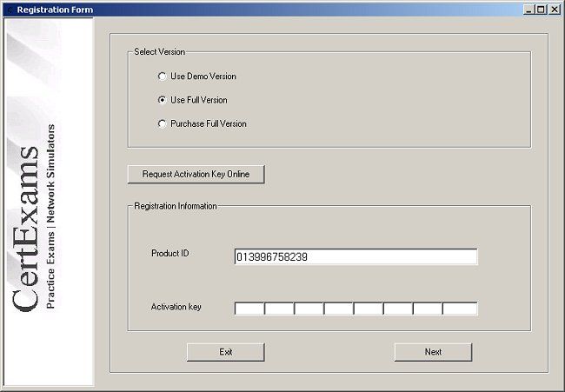
Task: Click the last Activation key box
Action: point(459,309)
